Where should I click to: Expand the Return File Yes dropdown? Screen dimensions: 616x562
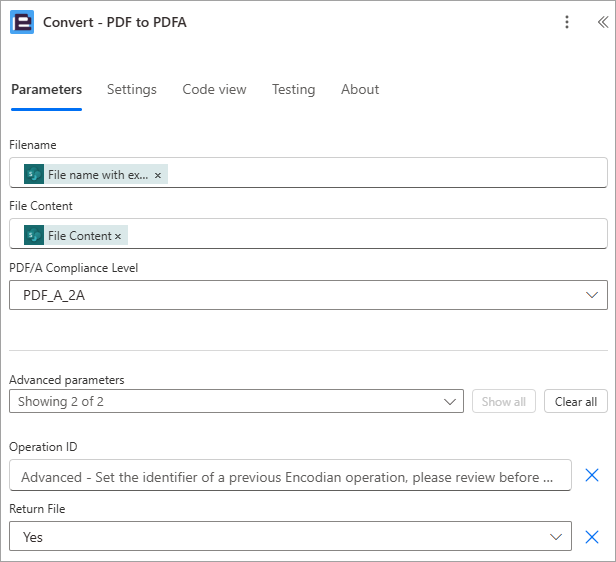click(x=290, y=536)
